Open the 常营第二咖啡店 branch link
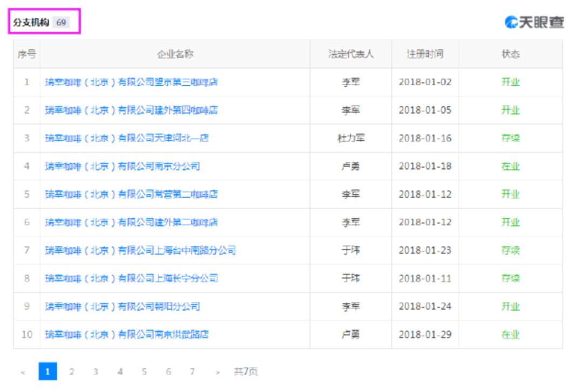Screen dimensions: 583x392 point(131,194)
